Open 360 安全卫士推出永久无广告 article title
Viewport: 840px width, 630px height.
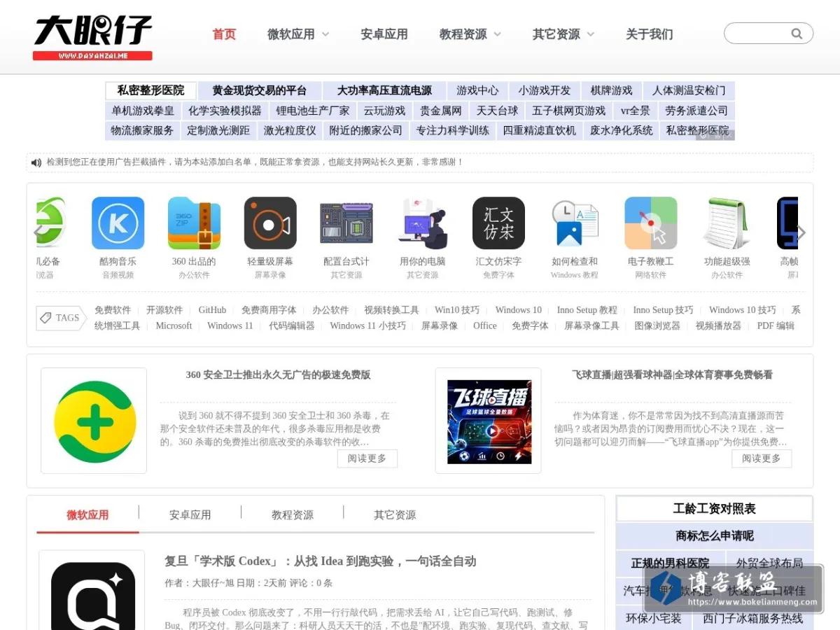click(x=278, y=375)
